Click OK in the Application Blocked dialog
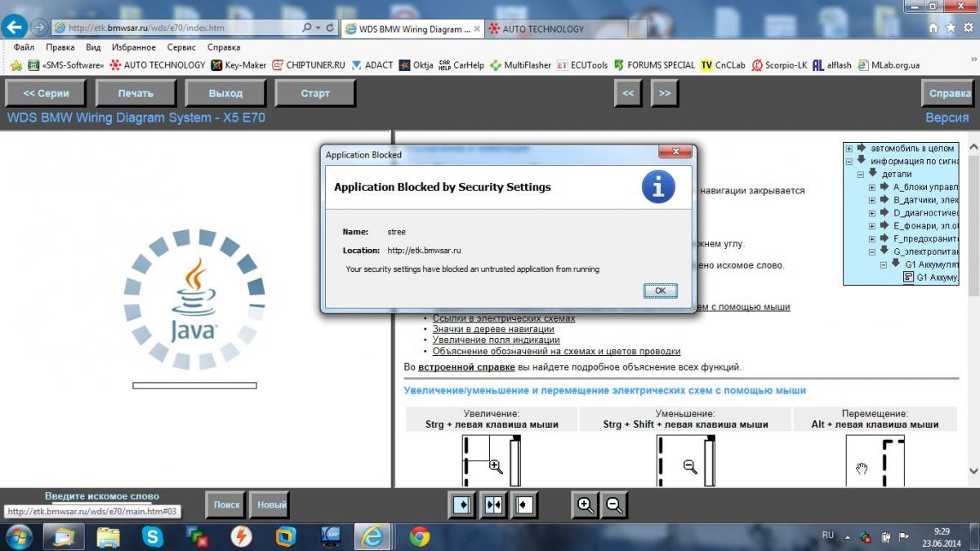The width and height of the screenshot is (980, 551). tap(660, 291)
